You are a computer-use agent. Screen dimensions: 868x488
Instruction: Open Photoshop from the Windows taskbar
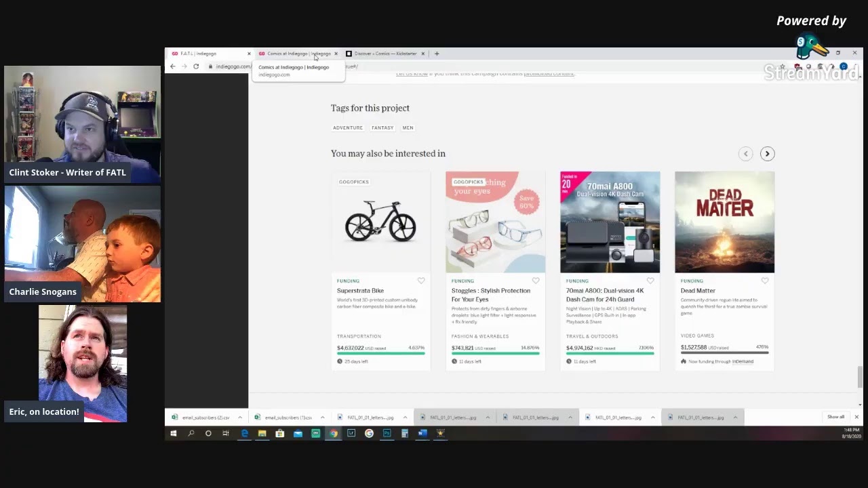tap(387, 433)
